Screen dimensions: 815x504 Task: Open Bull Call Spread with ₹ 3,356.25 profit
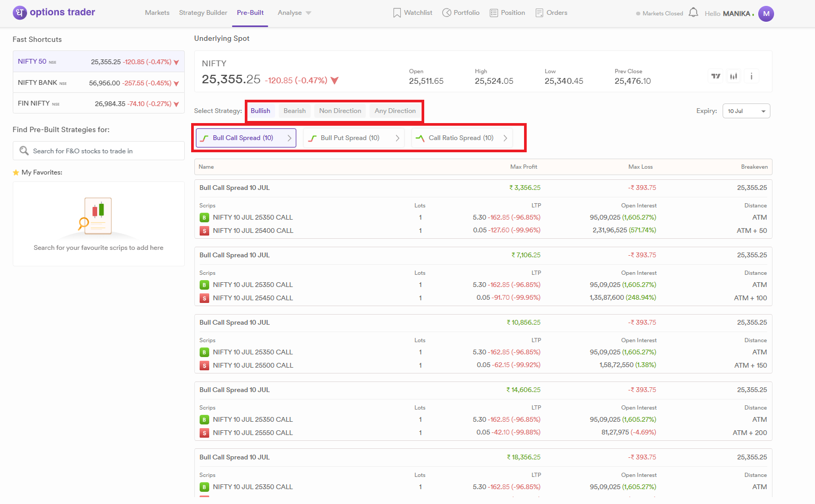483,188
